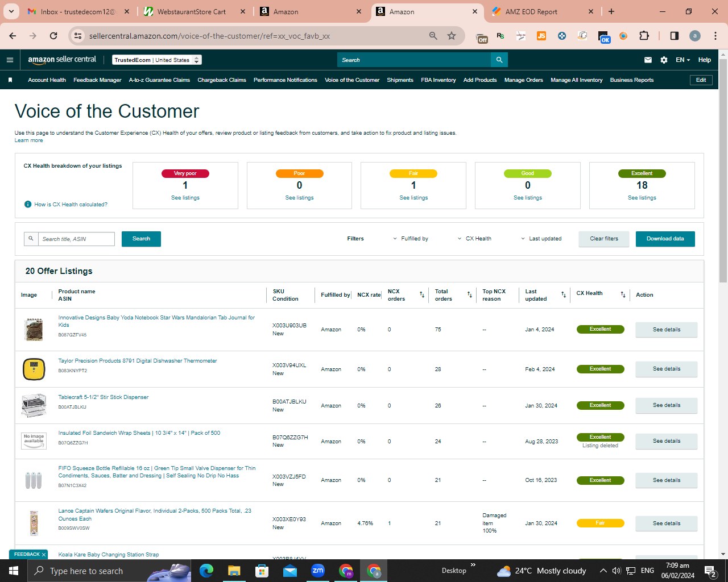Reload the current page

[53, 36]
